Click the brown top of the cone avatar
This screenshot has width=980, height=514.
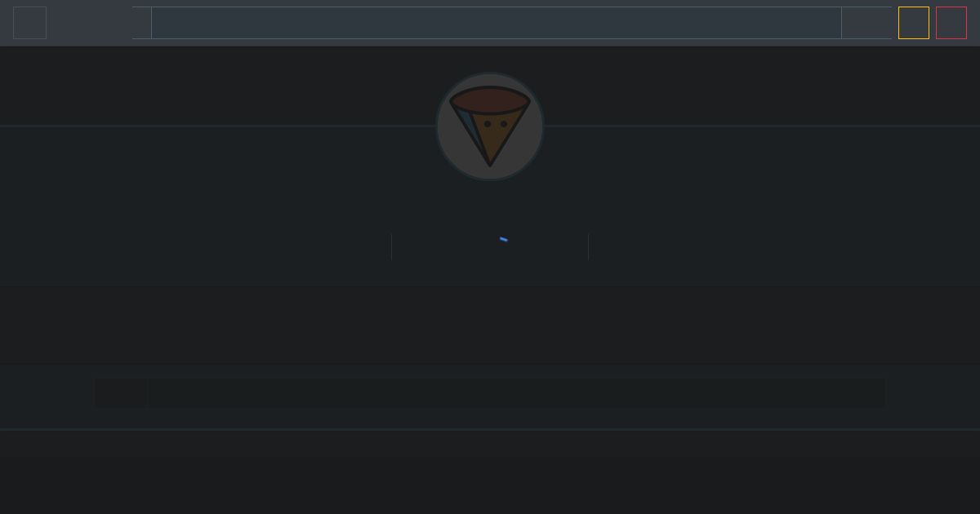[x=490, y=100]
